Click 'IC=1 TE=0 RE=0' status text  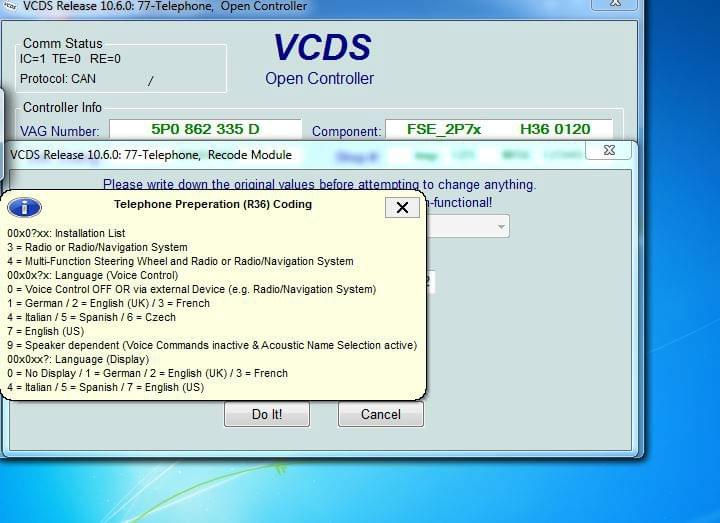(70, 59)
